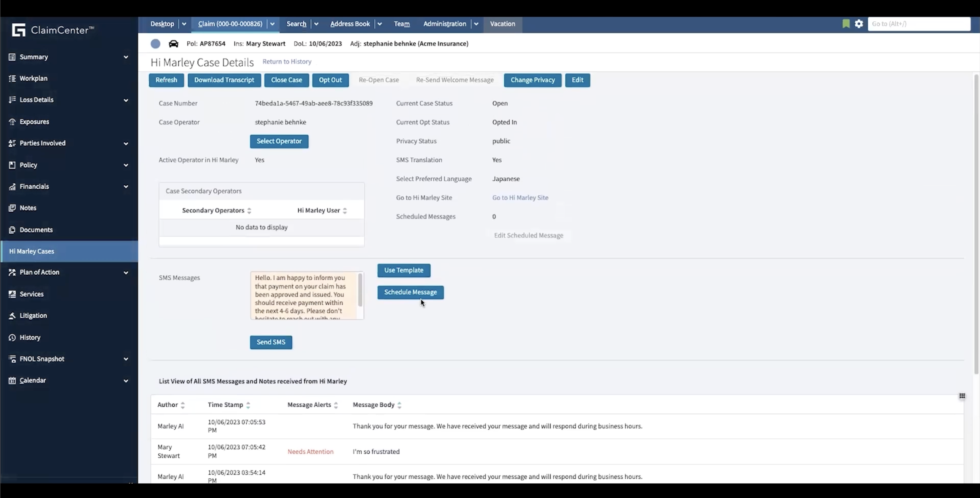Screen dimensions: 980x498
Task: Sort the Time Stamp column
Action: pyautogui.click(x=248, y=405)
